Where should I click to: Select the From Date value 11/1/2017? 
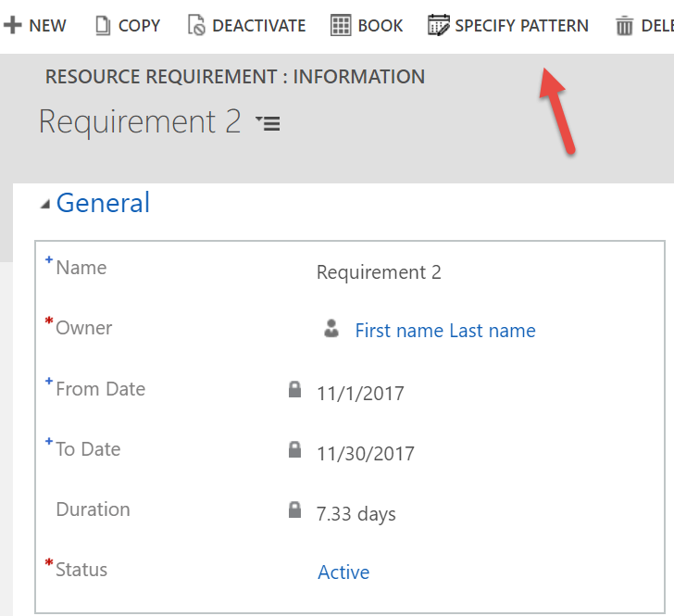(x=360, y=394)
